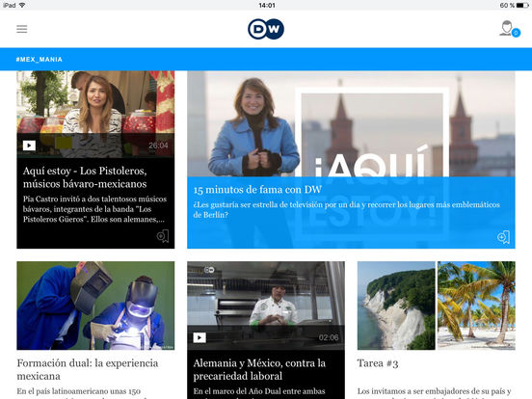Tap the Wi-Fi status icon
This screenshot has height=399, width=532.
pos(22,6)
